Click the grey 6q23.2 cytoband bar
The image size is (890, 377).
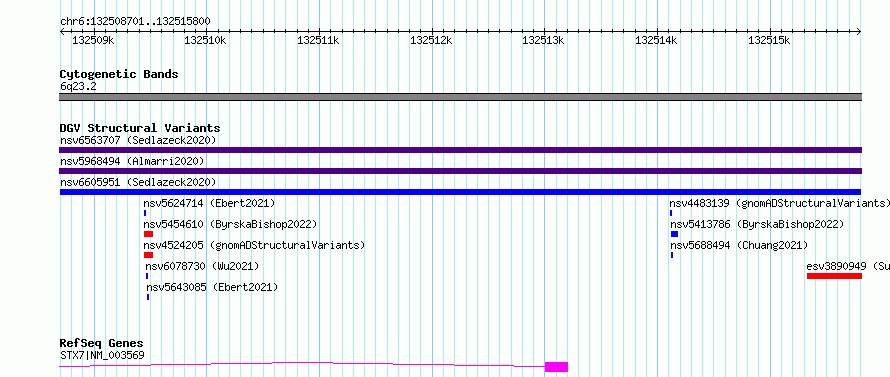pos(460,97)
